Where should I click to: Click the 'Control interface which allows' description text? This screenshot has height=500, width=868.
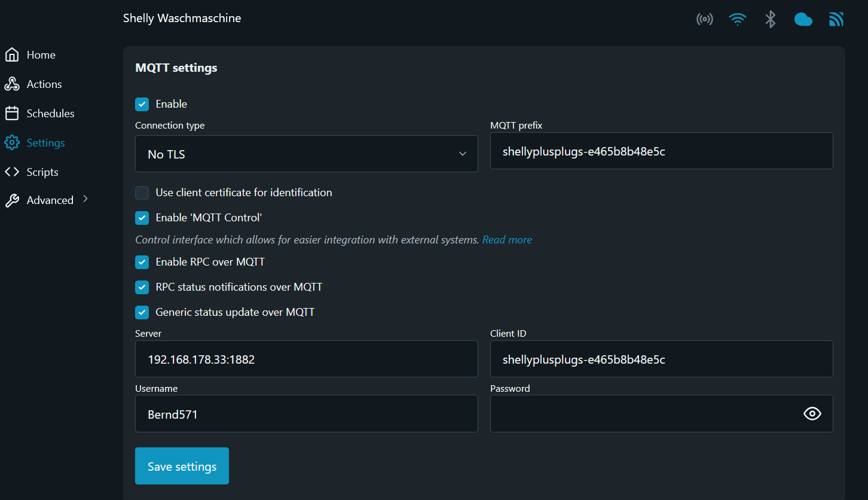pyautogui.click(x=307, y=240)
